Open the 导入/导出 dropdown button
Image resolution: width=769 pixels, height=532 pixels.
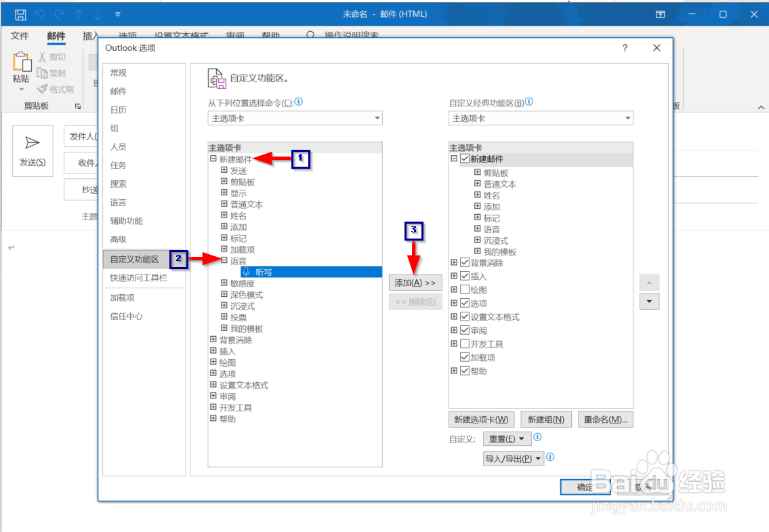click(x=514, y=458)
